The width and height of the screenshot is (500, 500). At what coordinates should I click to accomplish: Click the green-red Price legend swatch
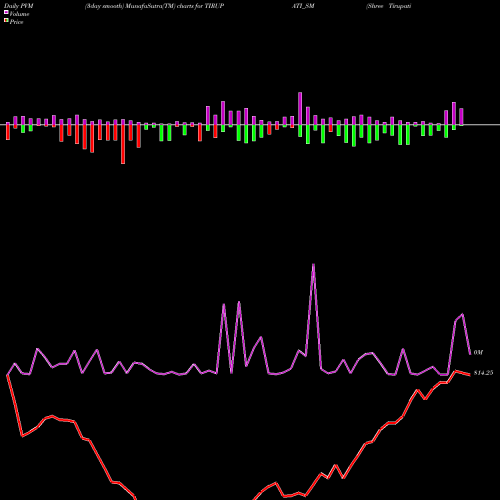(6, 21)
